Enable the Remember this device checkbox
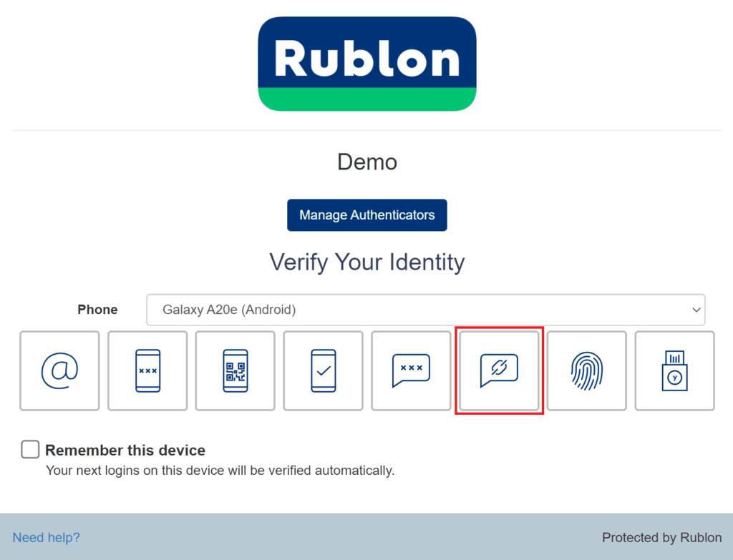This screenshot has width=733, height=560. [x=29, y=449]
